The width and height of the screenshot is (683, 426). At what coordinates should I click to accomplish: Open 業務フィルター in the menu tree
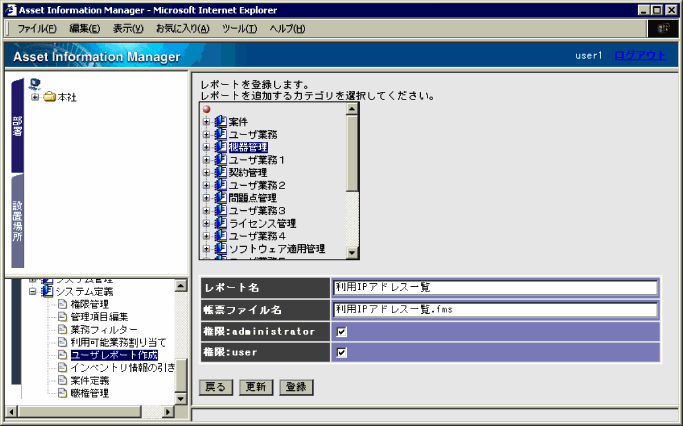104,330
